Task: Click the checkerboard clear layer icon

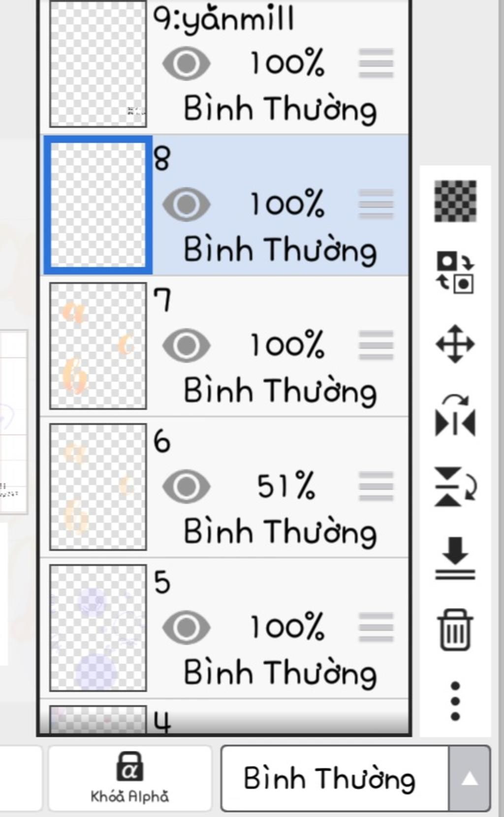Action: point(455,201)
